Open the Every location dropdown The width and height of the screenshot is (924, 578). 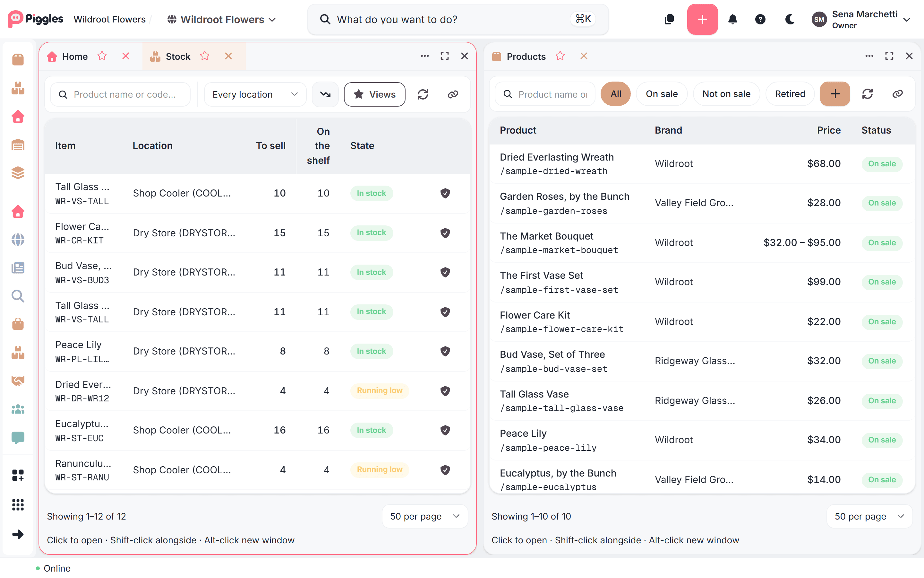[x=255, y=94]
